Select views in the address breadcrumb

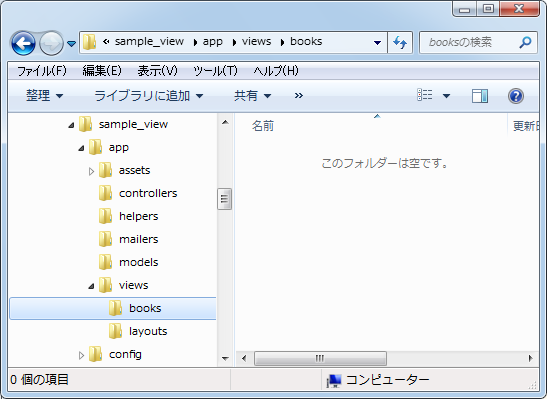(x=256, y=42)
